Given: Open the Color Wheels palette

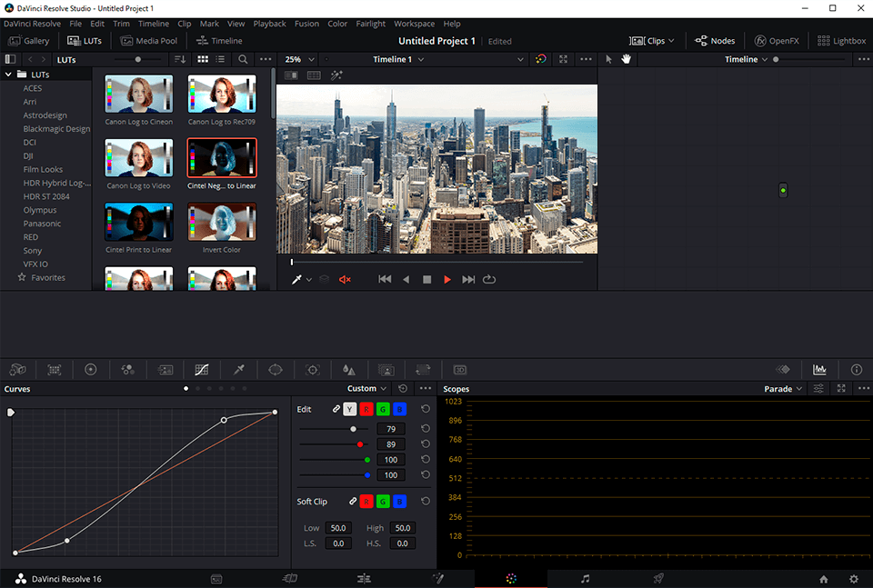Looking at the screenshot, I should (90, 369).
